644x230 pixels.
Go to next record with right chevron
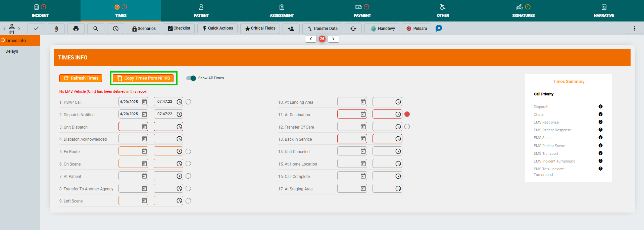coord(333,39)
